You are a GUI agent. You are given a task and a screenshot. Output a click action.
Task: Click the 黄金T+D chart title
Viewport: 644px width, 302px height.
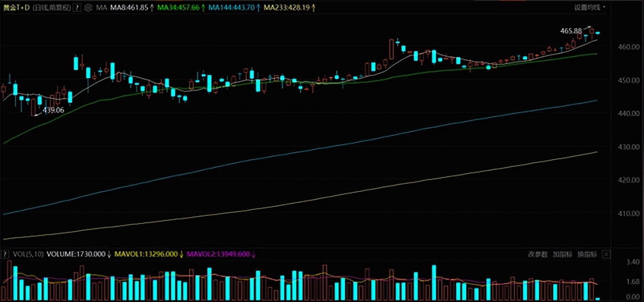pyautogui.click(x=16, y=8)
